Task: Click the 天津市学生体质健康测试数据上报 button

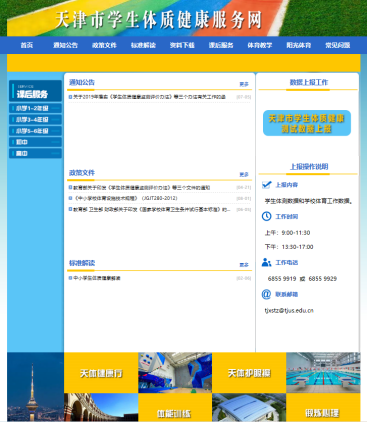Action: (x=307, y=123)
